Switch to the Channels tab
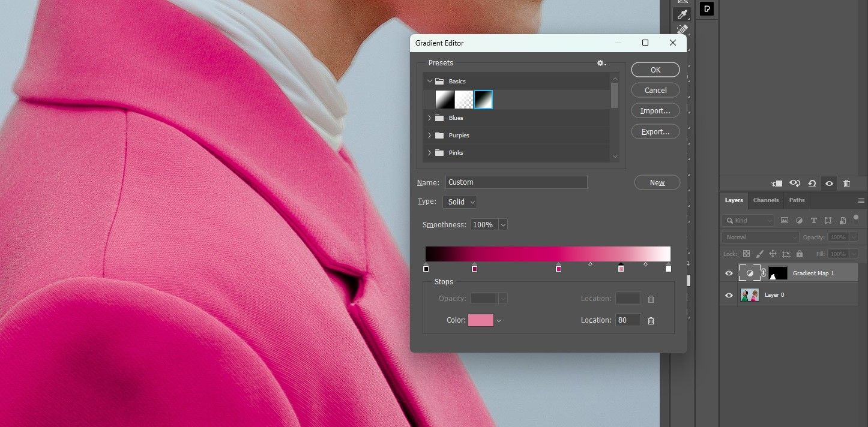Image resolution: width=868 pixels, height=427 pixels. pos(766,200)
